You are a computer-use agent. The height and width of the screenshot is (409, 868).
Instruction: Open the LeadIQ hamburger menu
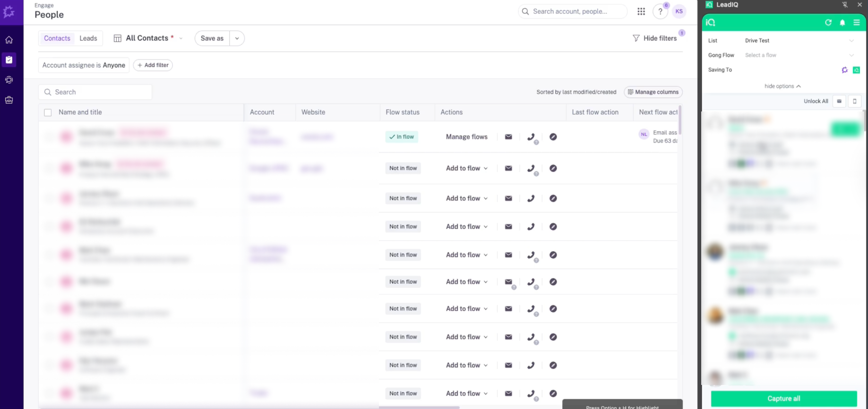(x=857, y=22)
